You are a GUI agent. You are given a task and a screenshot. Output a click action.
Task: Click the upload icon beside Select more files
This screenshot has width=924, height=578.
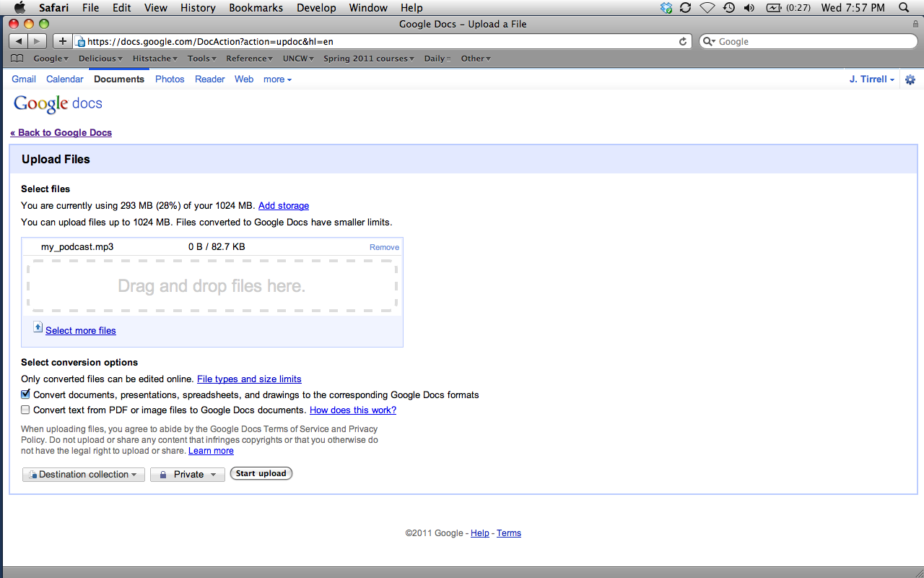[x=38, y=327]
